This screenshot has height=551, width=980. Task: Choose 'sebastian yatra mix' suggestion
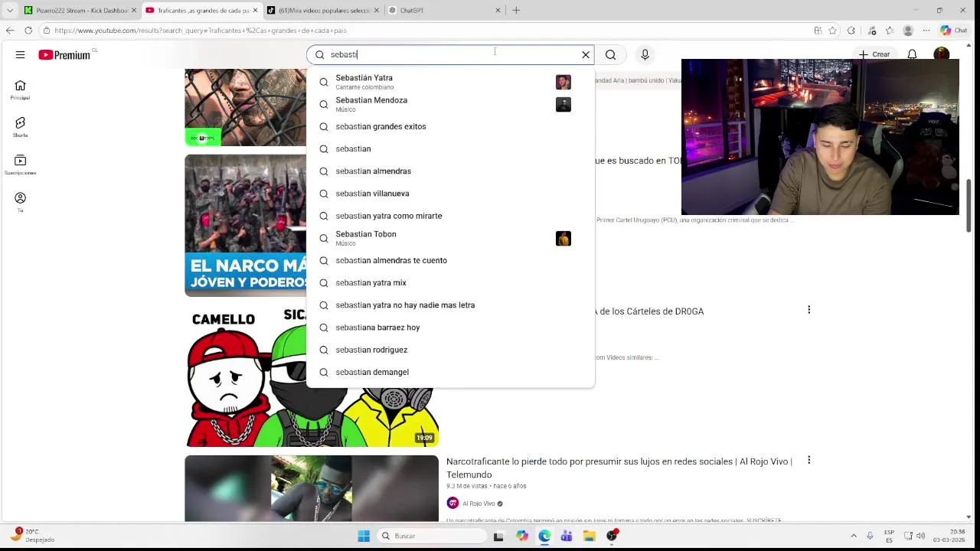pyautogui.click(x=450, y=282)
